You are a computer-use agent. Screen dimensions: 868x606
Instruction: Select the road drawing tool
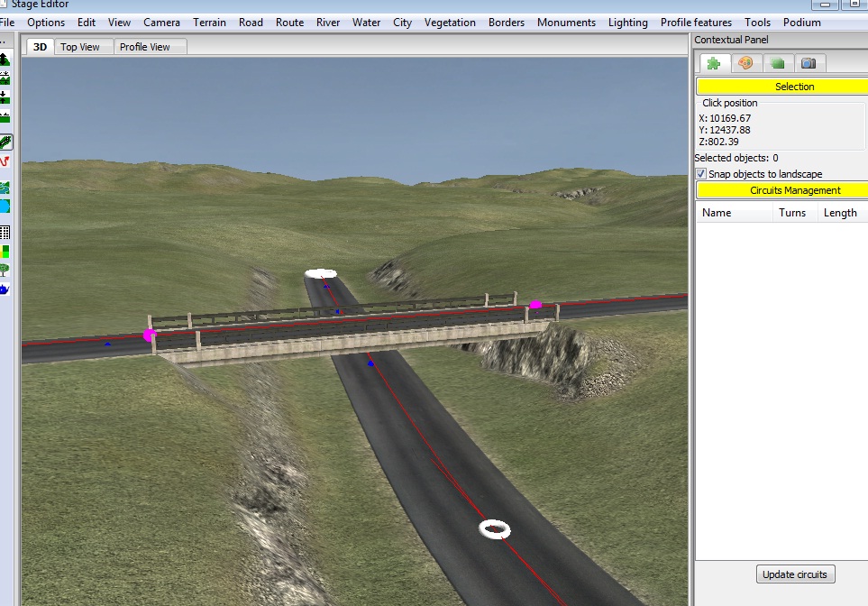click(x=5, y=142)
